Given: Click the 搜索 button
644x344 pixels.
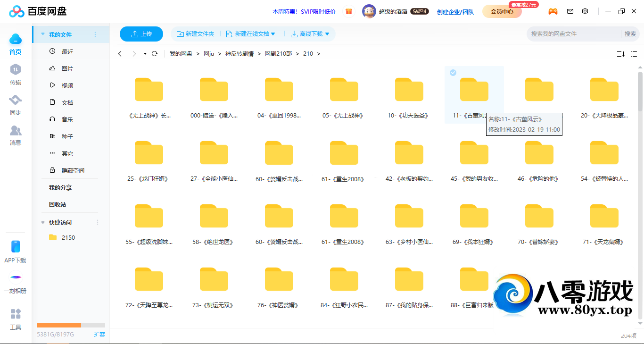Looking at the screenshot, I should (630, 34).
